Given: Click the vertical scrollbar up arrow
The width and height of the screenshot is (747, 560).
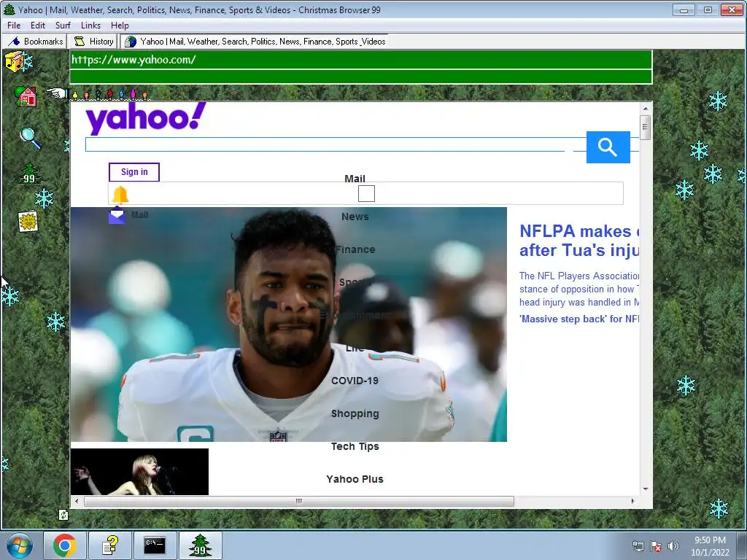Looking at the screenshot, I should pos(646,109).
